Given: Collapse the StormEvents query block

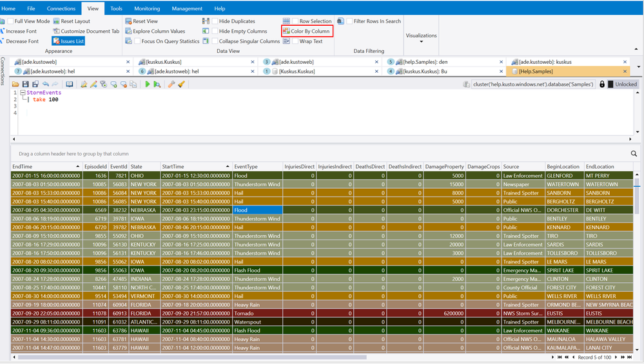Looking at the screenshot, I should 23,93.
